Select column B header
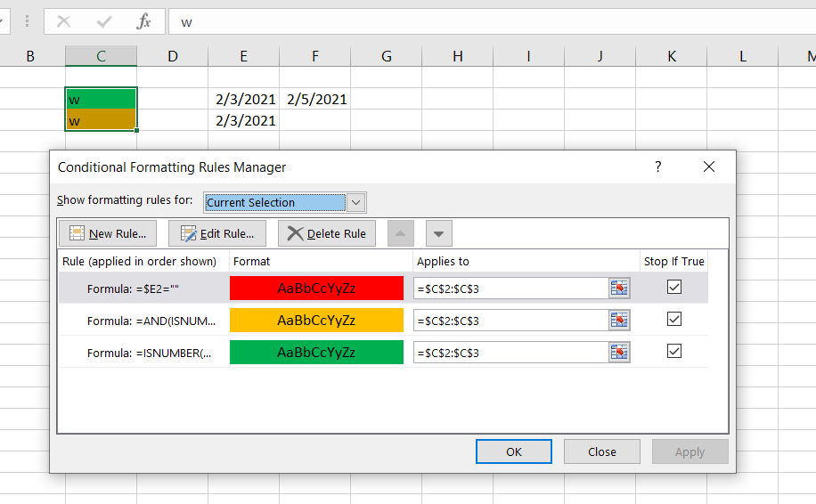This screenshot has height=504, width=816. click(30, 55)
